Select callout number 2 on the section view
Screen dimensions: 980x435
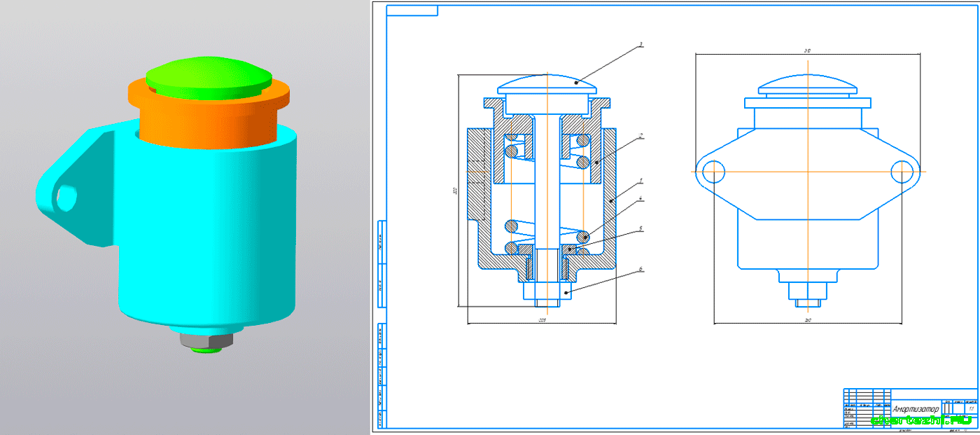click(640, 135)
